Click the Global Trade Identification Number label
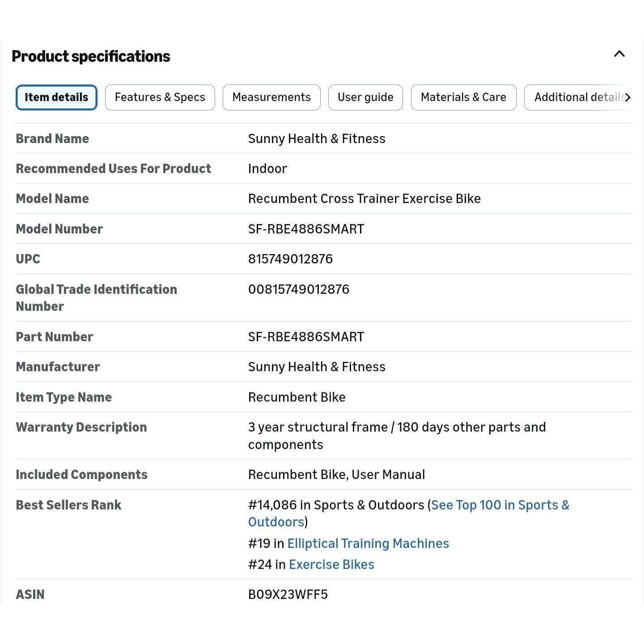This screenshot has height=644, width=644. coord(97,298)
